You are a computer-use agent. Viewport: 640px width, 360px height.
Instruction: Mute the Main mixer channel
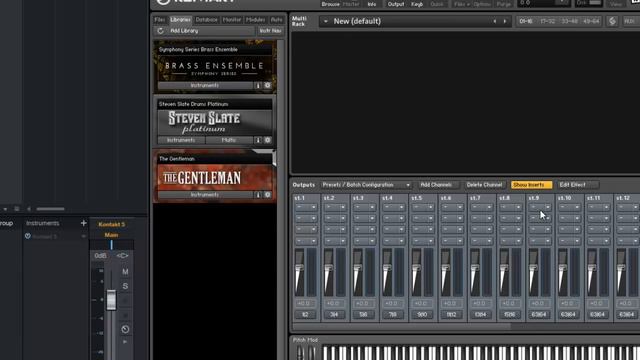(125, 272)
